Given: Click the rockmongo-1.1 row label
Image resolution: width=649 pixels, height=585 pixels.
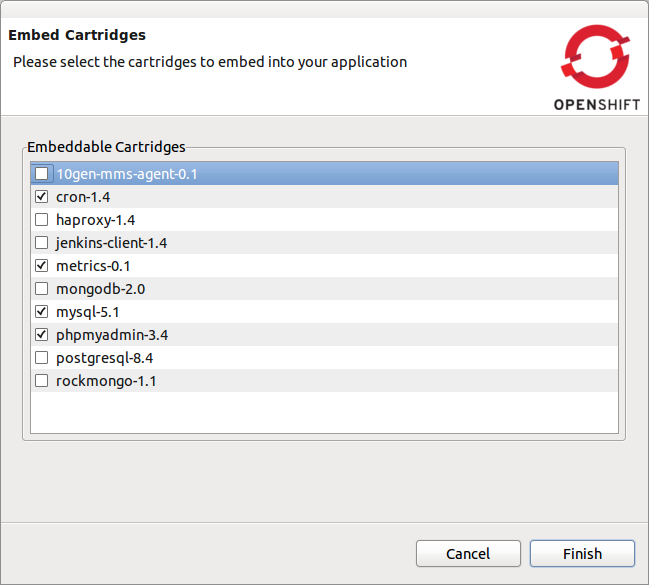Looking at the screenshot, I should pos(106,381).
